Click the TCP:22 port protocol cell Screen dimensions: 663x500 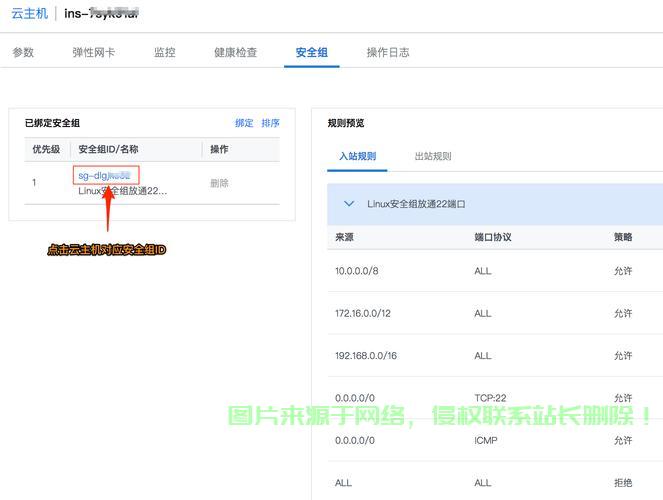(490, 398)
